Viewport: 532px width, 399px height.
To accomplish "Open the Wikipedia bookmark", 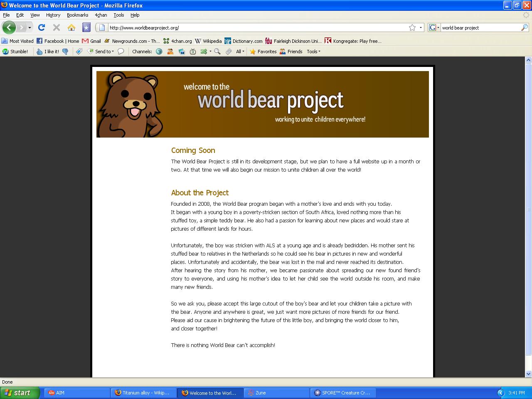I will [x=208, y=41].
